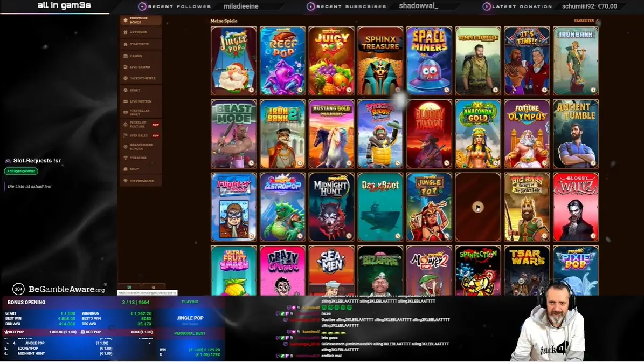Click the clock icon on Reef Pop tile

click(300, 90)
